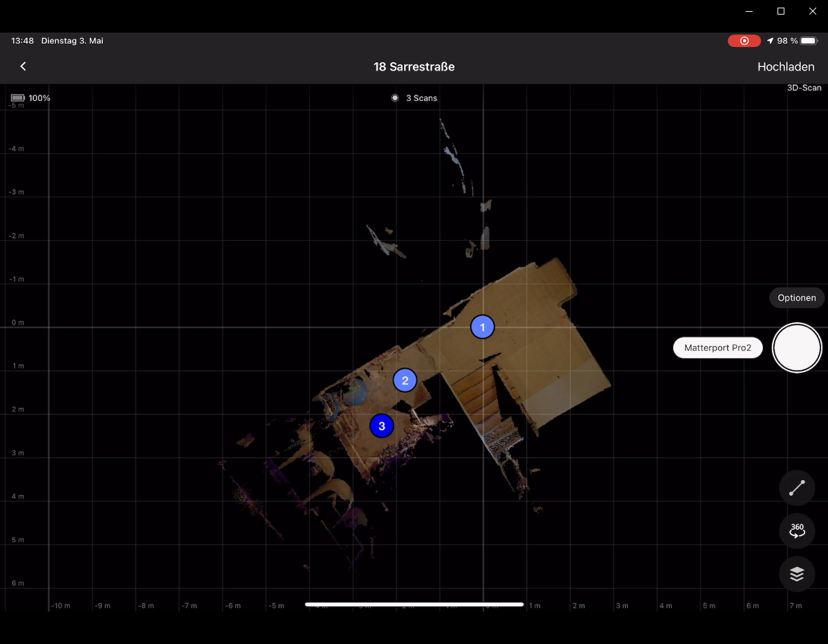This screenshot has width=828, height=644.
Task: Tap the 3 Scans indicator
Action: point(414,98)
